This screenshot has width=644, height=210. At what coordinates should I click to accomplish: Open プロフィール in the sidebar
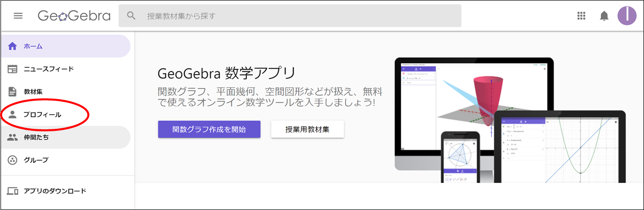(x=65, y=115)
